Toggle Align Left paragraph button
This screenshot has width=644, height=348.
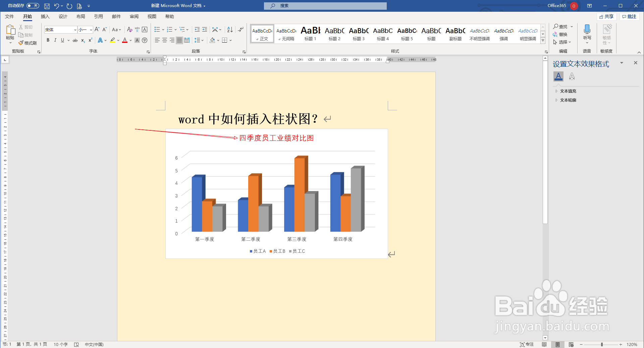pos(157,40)
